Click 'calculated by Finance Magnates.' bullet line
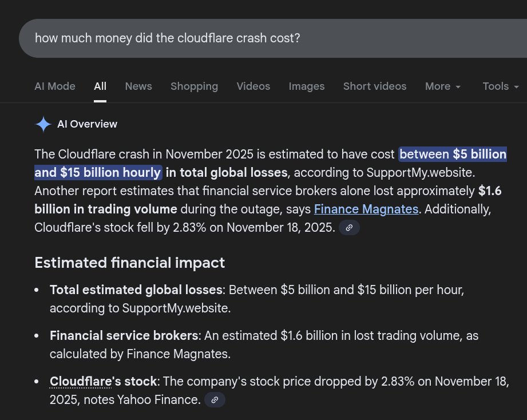The image size is (527, 420). click(140, 354)
